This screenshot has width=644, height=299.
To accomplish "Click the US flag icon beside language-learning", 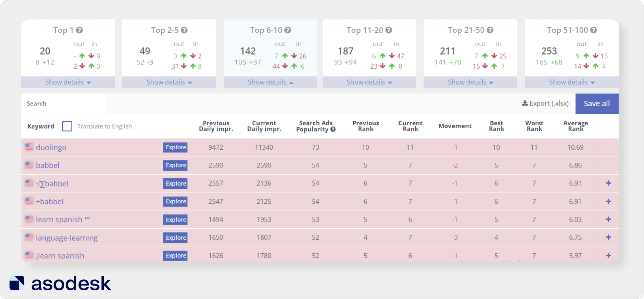I will pos(29,237).
